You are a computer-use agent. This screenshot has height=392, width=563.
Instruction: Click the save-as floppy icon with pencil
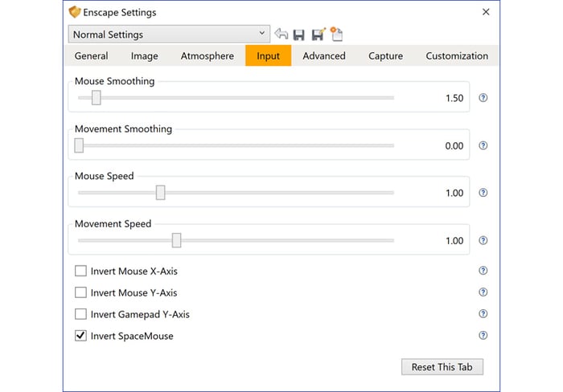click(x=318, y=34)
